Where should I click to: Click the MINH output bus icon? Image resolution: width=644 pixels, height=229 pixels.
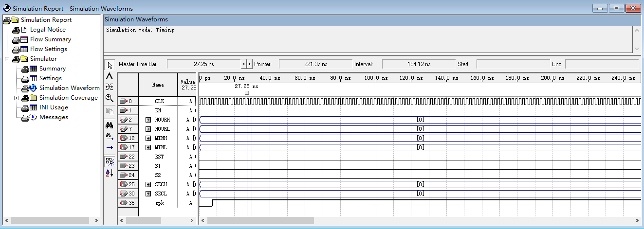pos(123,138)
